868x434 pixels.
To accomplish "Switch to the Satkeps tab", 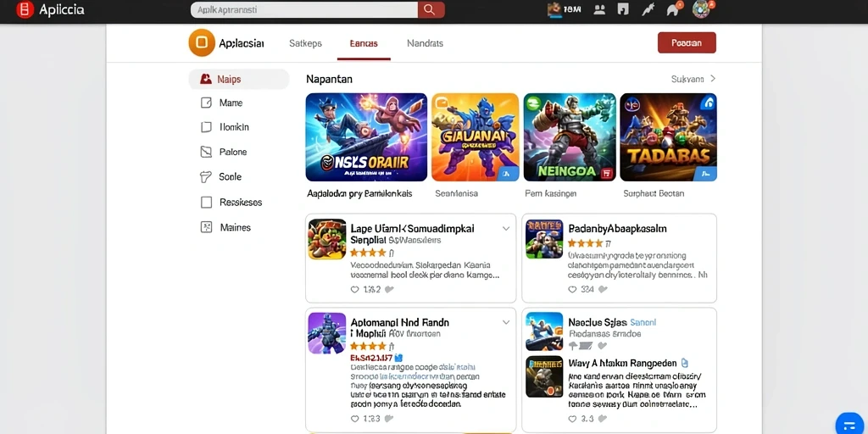I will [x=305, y=43].
